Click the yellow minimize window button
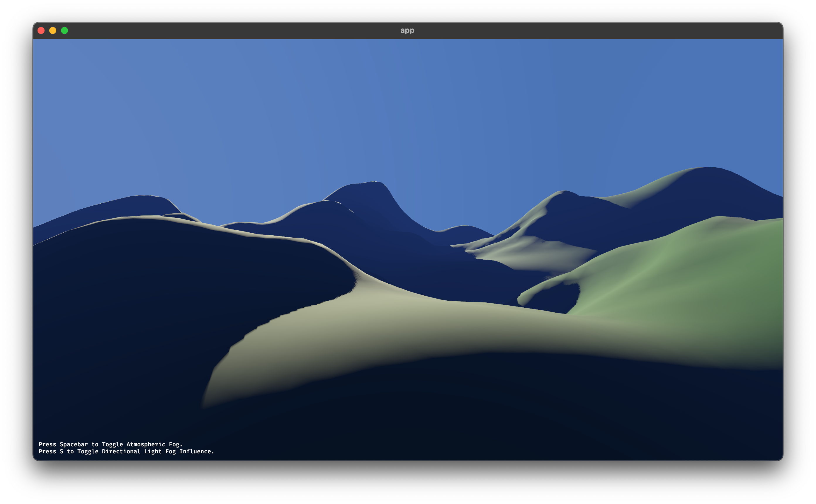This screenshot has height=504, width=816. point(53,31)
